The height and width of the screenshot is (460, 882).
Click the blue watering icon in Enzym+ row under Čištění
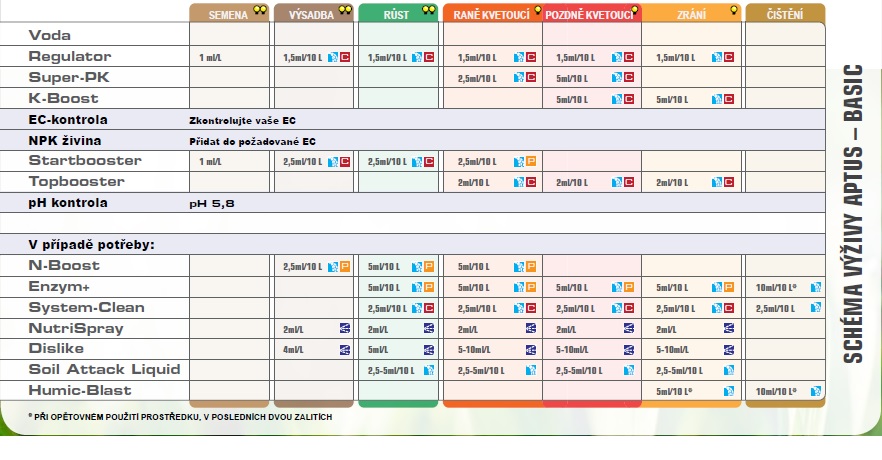[x=816, y=287]
